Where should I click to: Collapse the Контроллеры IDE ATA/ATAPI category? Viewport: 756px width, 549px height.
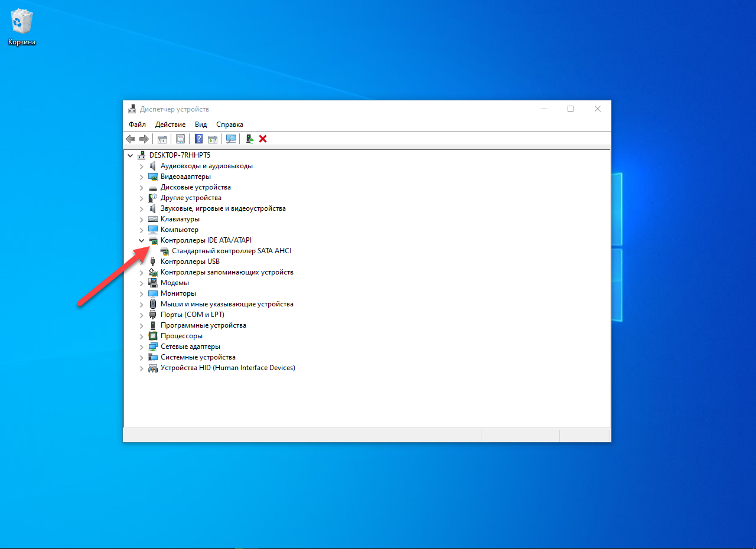point(141,240)
